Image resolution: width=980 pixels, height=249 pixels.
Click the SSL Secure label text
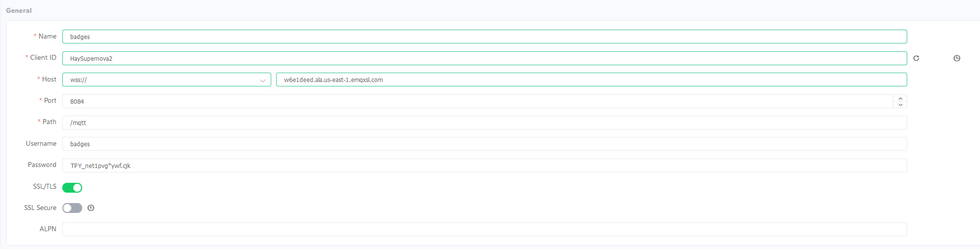coord(40,208)
